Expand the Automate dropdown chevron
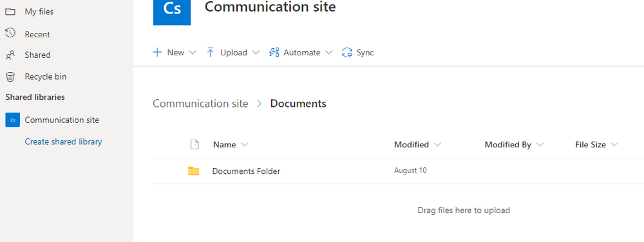 tap(328, 53)
